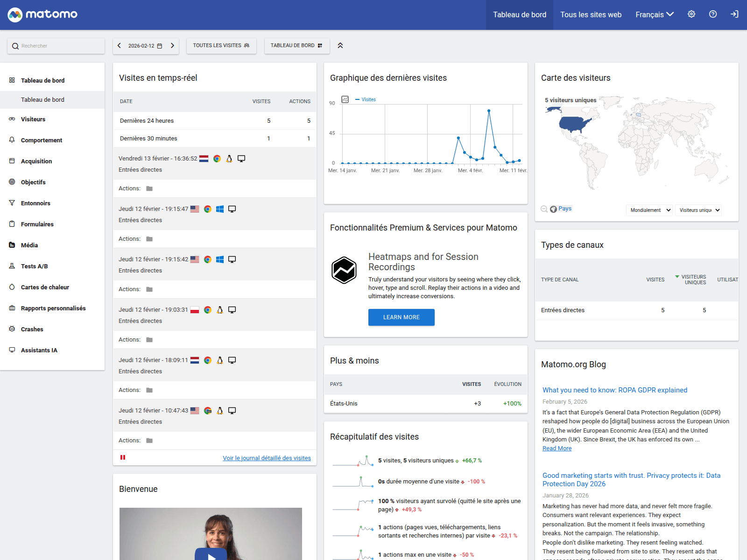Open Visiteurs uniques map metric dropdown

click(698, 210)
